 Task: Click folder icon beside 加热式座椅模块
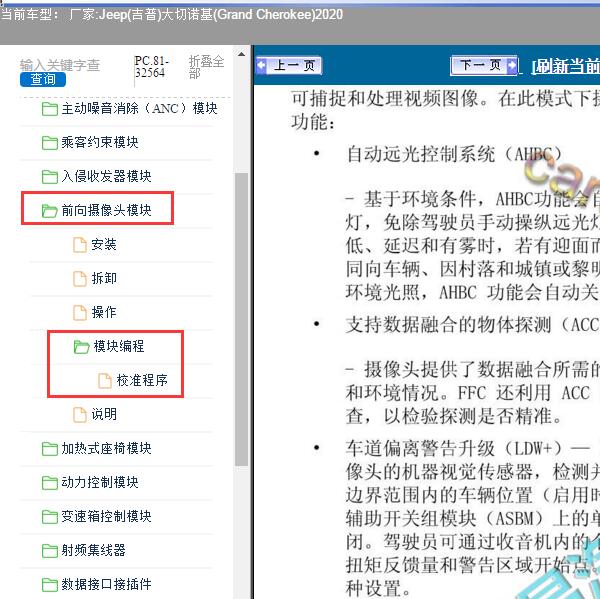tap(50, 449)
